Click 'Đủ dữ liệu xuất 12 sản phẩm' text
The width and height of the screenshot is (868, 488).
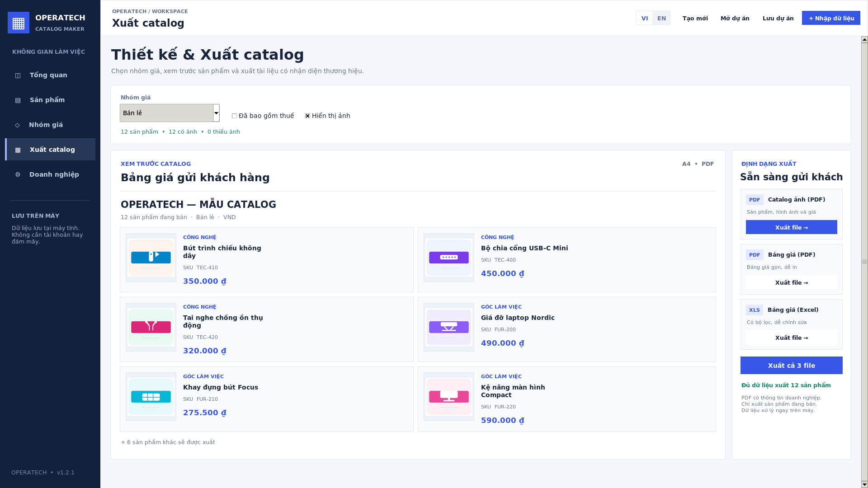click(x=786, y=385)
